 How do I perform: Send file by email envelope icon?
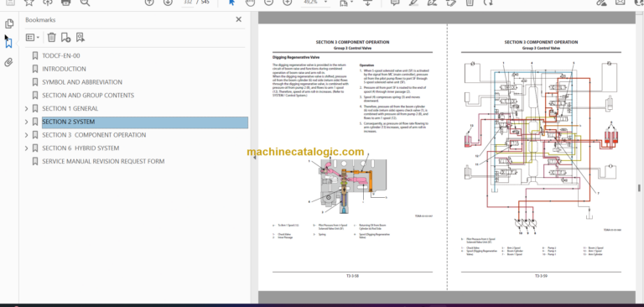[x=621, y=2]
